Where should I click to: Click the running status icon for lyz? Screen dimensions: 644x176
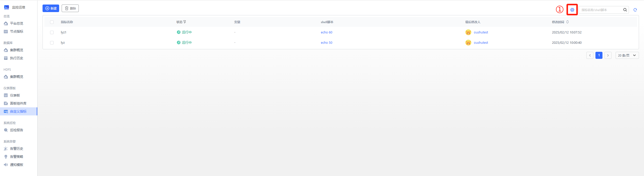click(x=178, y=42)
